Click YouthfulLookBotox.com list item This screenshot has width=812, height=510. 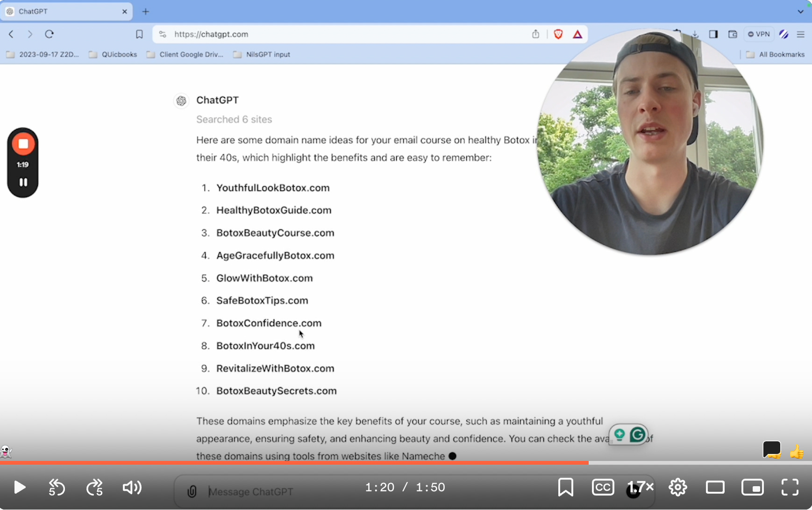[273, 188]
